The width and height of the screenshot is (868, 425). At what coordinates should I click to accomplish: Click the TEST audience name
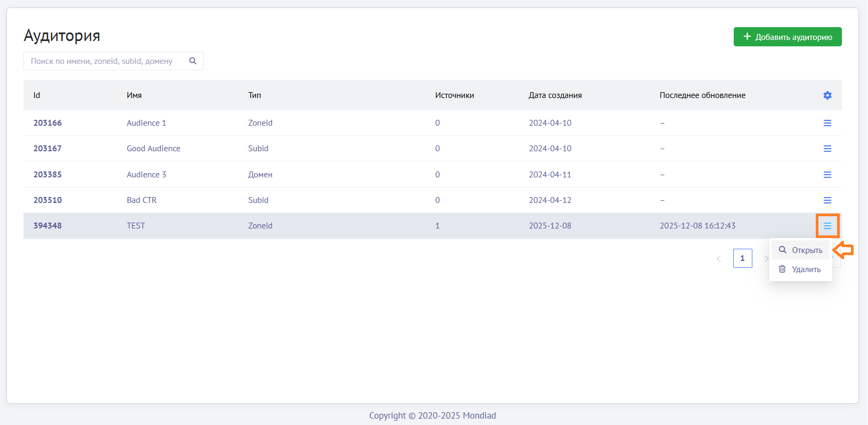coord(136,226)
